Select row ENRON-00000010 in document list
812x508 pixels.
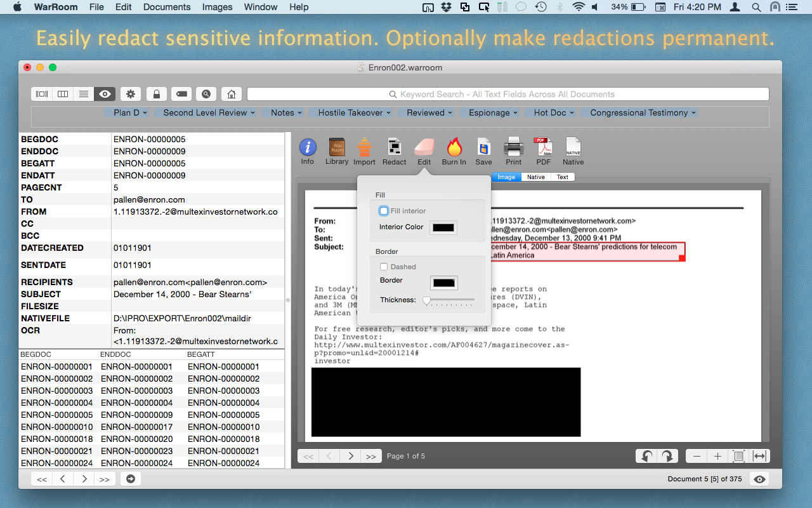tap(152, 427)
